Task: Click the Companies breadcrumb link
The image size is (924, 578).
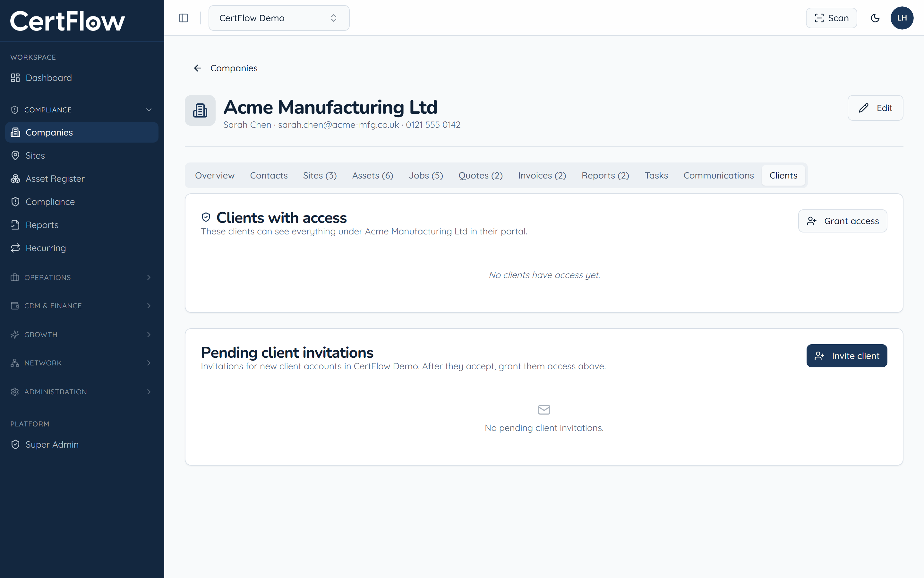Action: [234, 68]
